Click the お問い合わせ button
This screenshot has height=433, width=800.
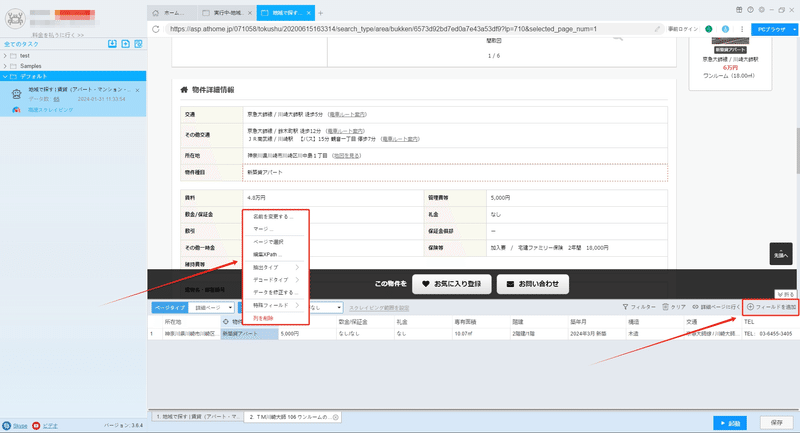(533, 284)
